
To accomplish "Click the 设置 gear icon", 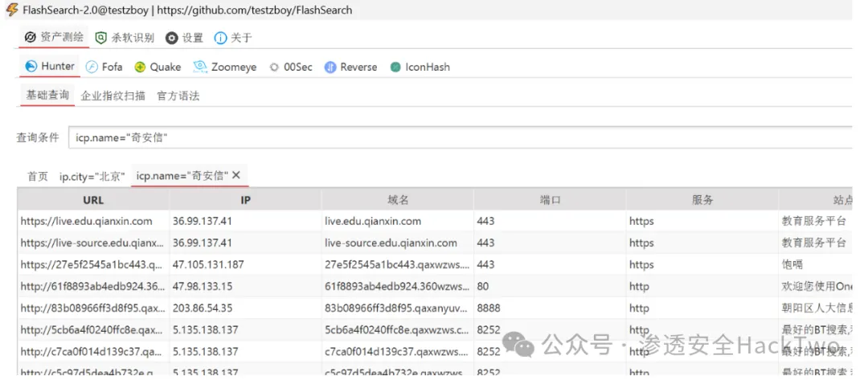I will (x=172, y=39).
